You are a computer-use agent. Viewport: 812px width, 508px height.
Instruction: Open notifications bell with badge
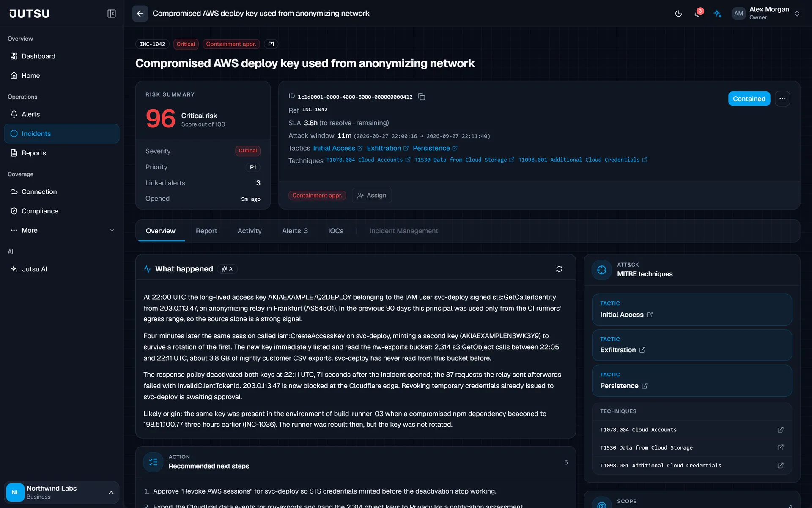pos(697,14)
